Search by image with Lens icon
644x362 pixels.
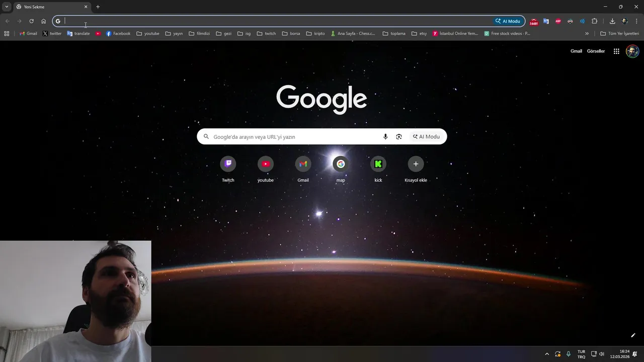click(399, 137)
